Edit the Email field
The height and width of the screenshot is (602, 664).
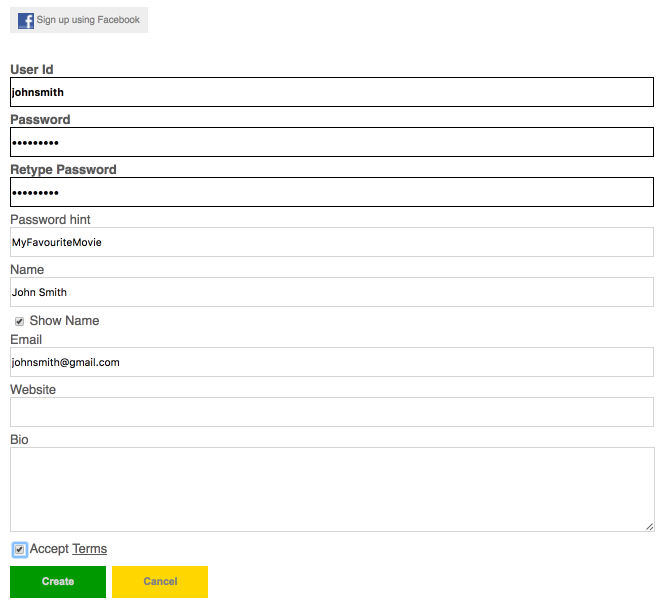point(332,362)
